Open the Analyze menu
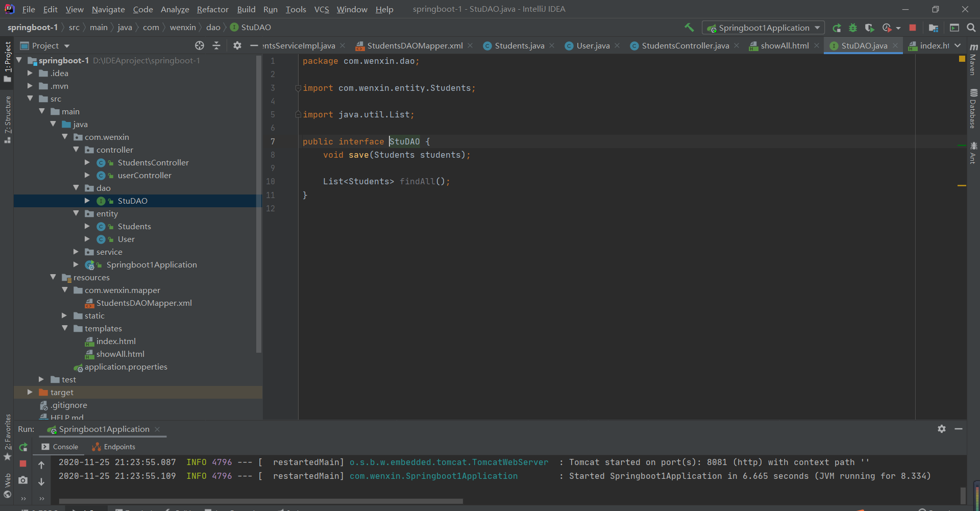 (x=175, y=9)
